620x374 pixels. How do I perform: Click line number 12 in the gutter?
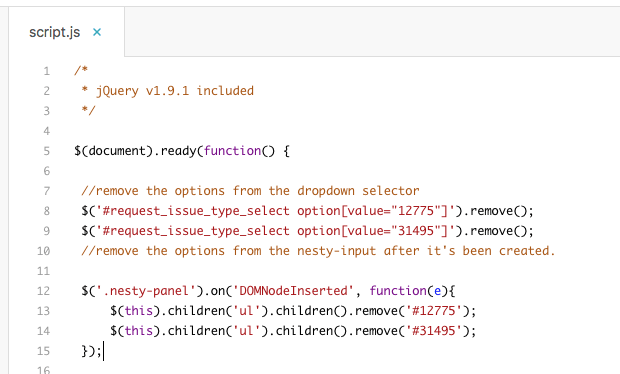(x=43, y=291)
